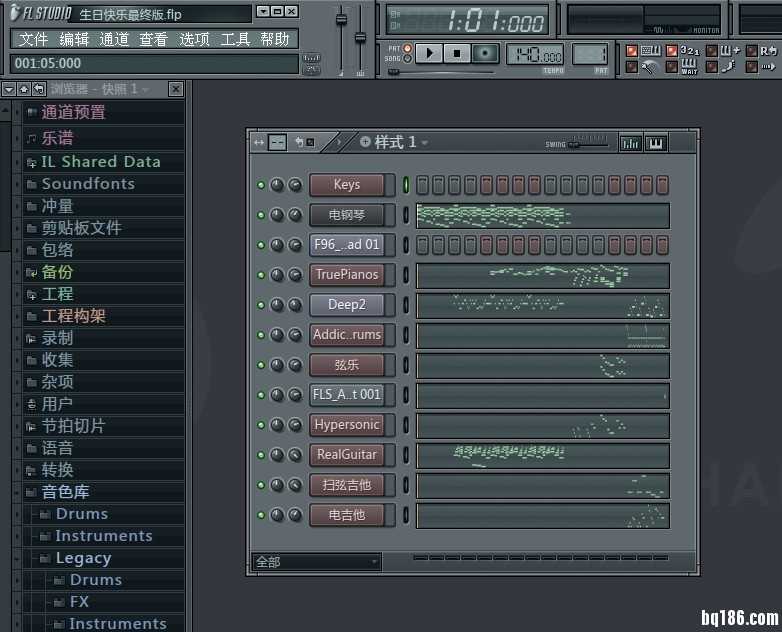
Task: Open the 查看 menu
Action: 154,39
